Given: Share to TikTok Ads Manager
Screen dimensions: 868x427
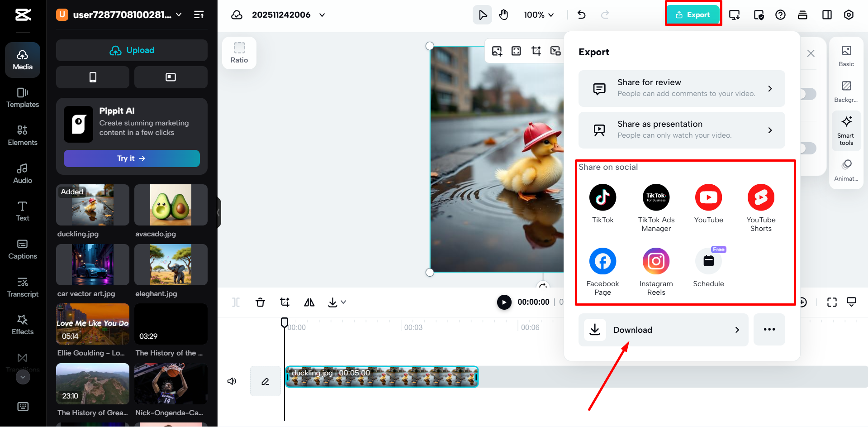Looking at the screenshot, I should coord(656,208).
